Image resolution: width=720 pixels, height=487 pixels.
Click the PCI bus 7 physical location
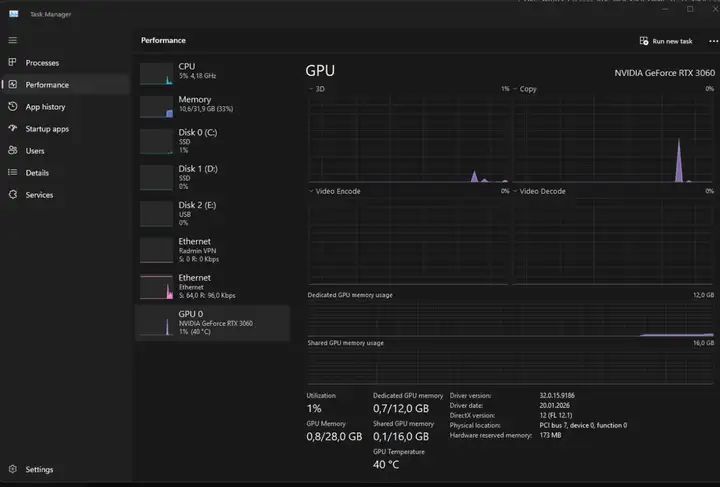[x=583, y=425]
